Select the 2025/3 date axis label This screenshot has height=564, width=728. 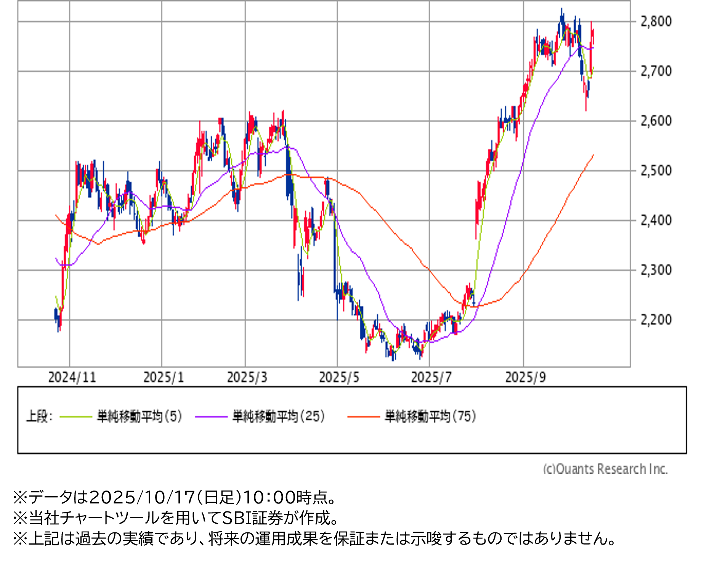[x=247, y=377]
